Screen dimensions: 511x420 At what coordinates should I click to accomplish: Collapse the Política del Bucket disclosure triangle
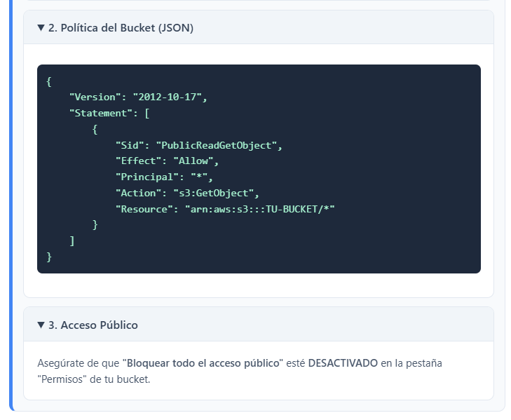[41, 28]
